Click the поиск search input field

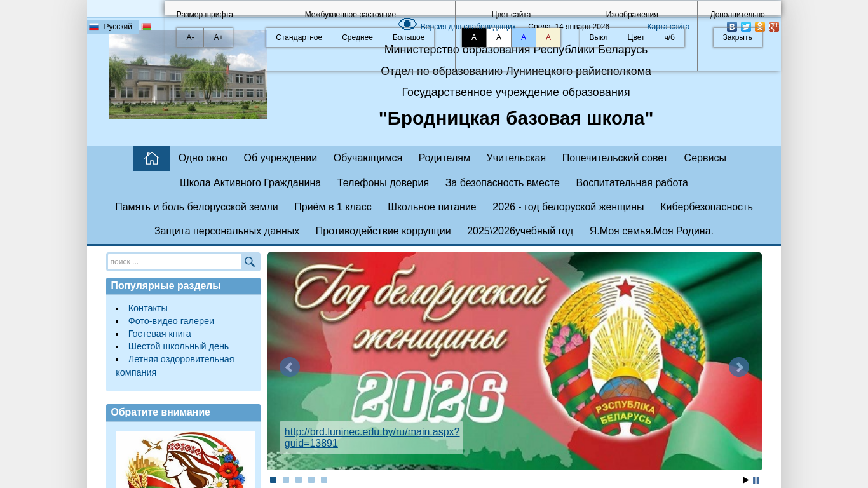coord(175,262)
